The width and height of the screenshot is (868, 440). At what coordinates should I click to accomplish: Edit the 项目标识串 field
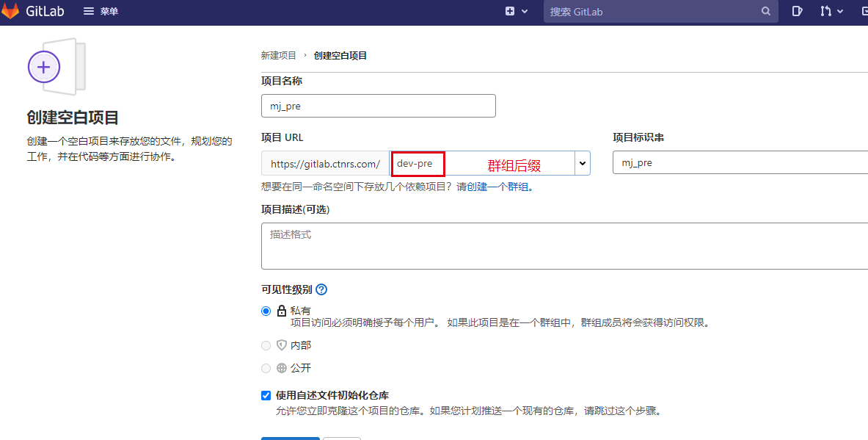tap(740, 162)
